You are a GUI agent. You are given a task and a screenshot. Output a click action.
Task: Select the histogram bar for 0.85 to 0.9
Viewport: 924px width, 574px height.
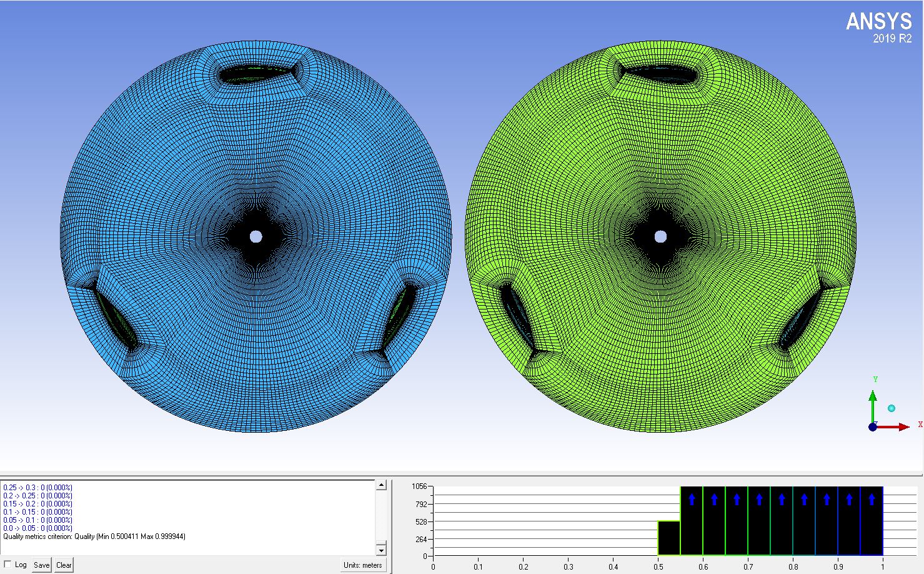pyautogui.click(x=827, y=520)
